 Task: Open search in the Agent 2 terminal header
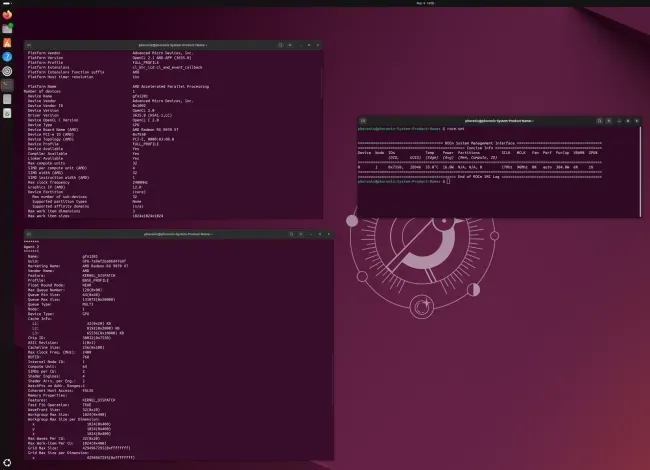291,234
